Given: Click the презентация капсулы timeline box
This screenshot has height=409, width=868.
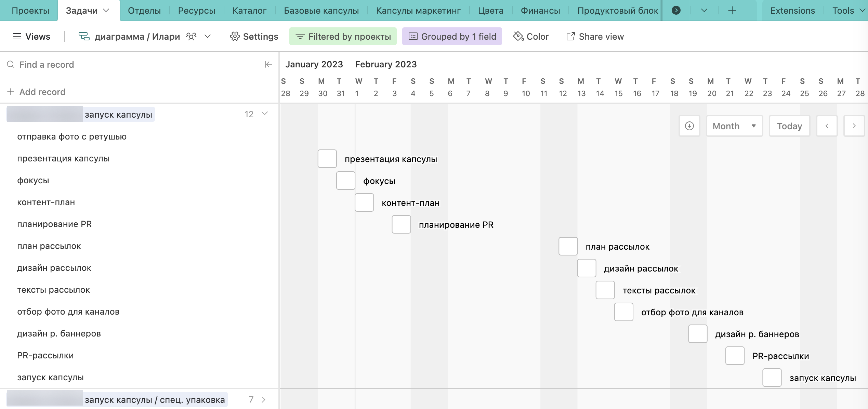Looking at the screenshot, I should (327, 159).
